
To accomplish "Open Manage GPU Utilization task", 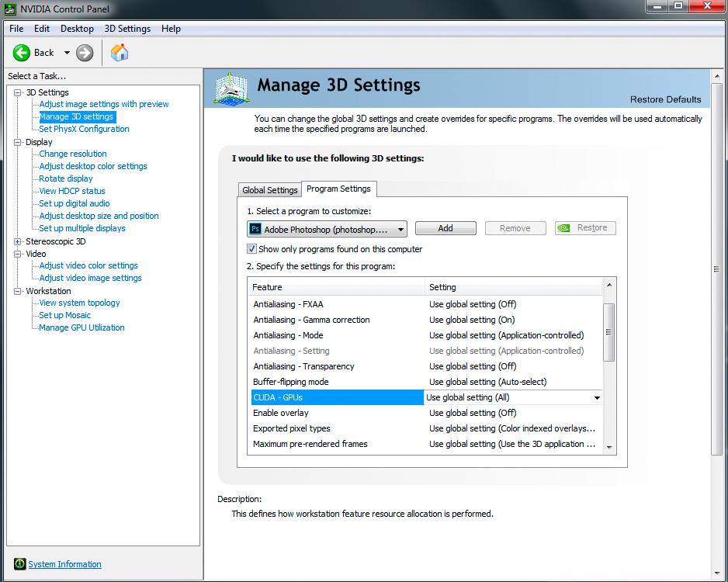I will pyautogui.click(x=81, y=327).
